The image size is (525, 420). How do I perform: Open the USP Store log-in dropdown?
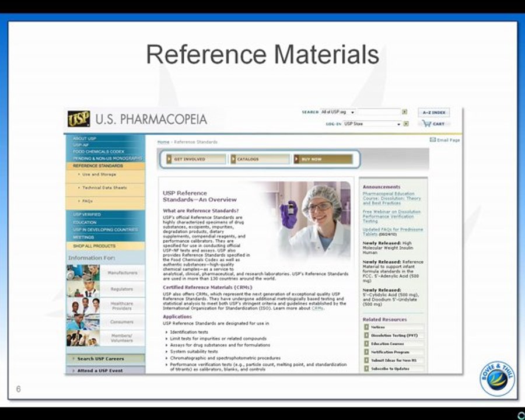372,124
